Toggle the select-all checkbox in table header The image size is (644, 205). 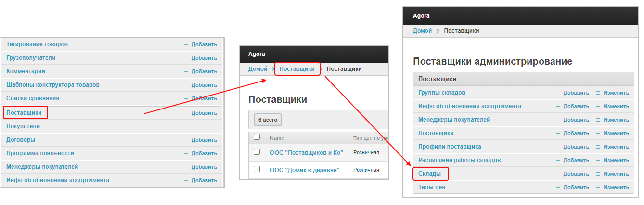pos(257,137)
